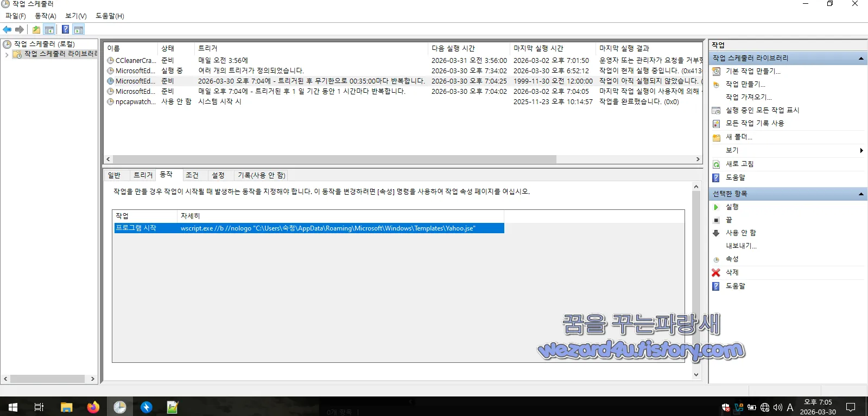The image size is (868, 416).
Task: Open the 보기(V) menu
Action: (76, 16)
